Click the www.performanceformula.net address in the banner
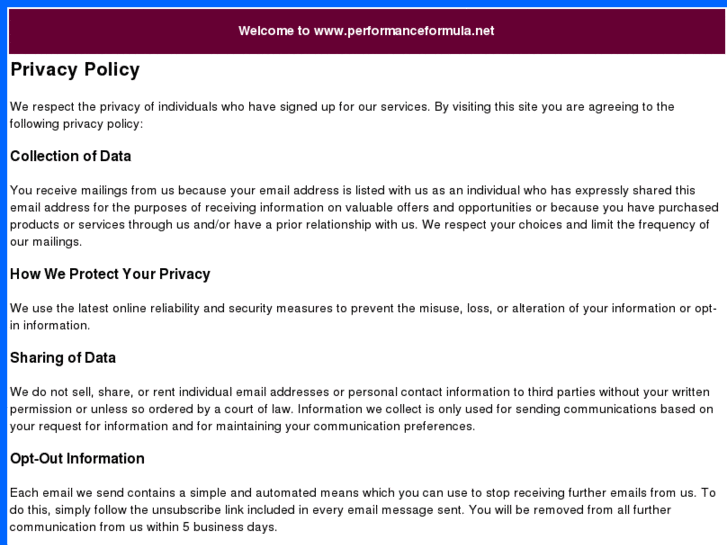Viewport: 727px width, 545px height. click(x=404, y=31)
